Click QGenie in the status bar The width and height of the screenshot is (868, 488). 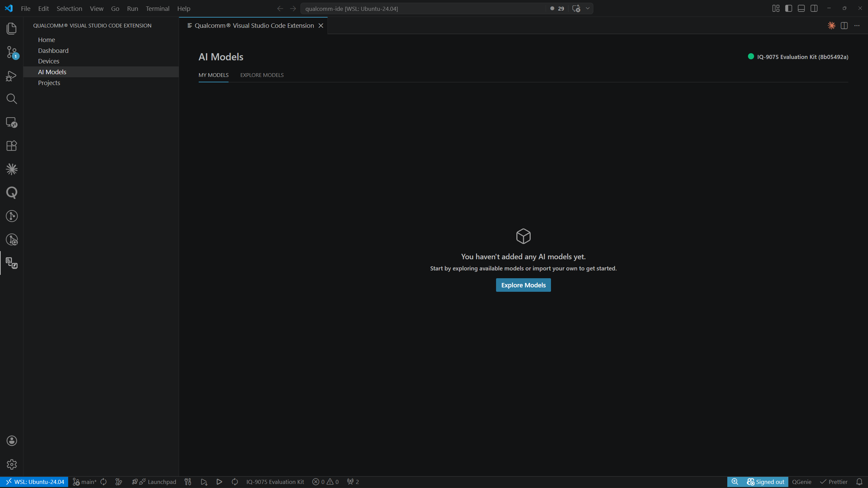802,482
